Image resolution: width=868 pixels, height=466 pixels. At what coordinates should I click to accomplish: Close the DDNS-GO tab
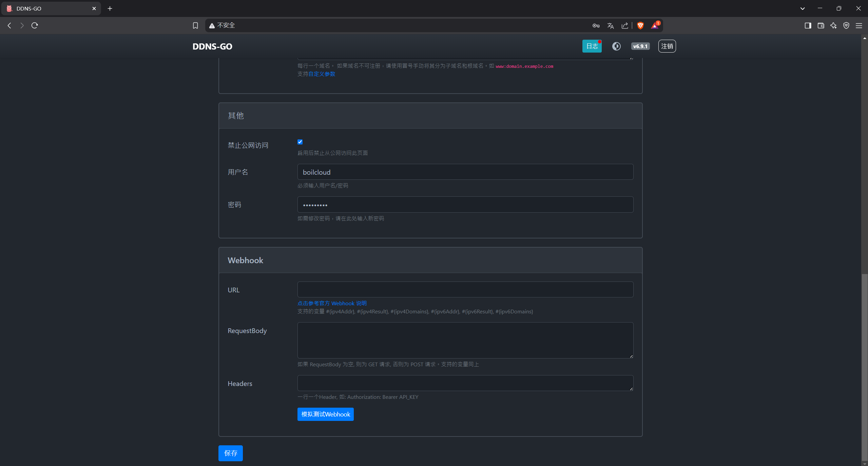(x=94, y=8)
